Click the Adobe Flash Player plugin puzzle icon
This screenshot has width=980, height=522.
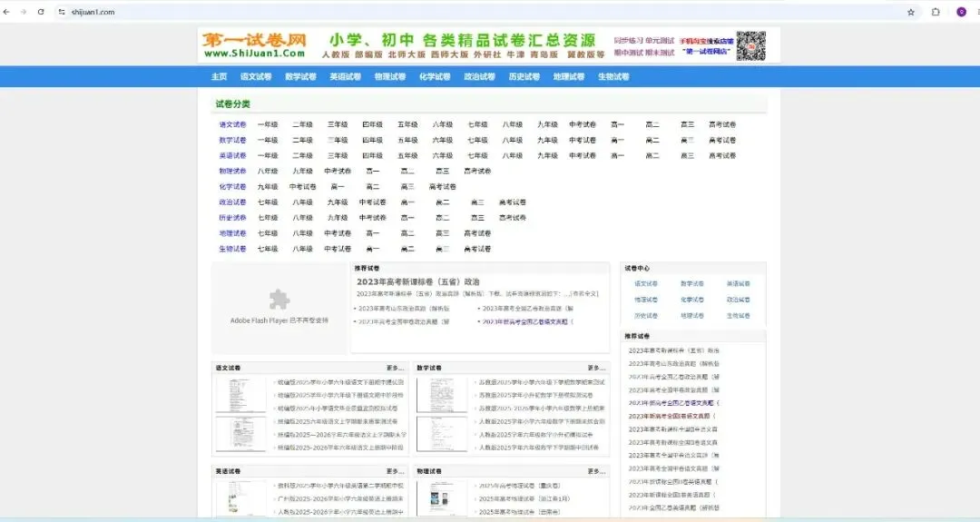(279, 300)
